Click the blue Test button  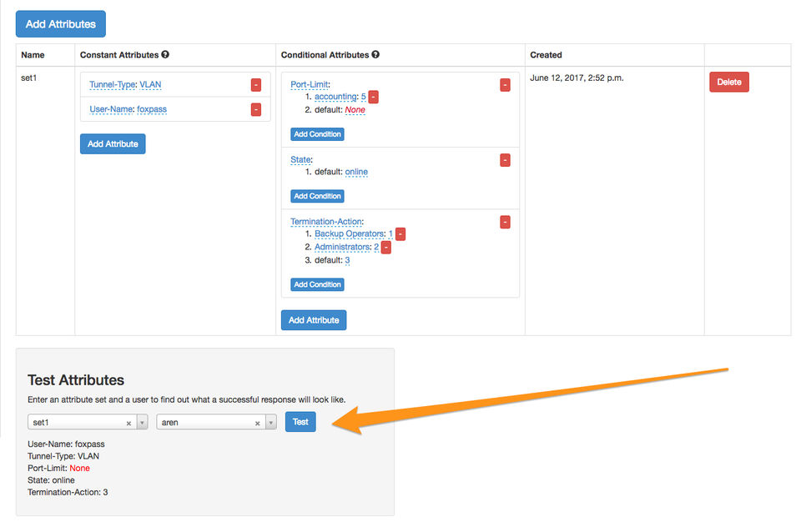pyautogui.click(x=300, y=422)
